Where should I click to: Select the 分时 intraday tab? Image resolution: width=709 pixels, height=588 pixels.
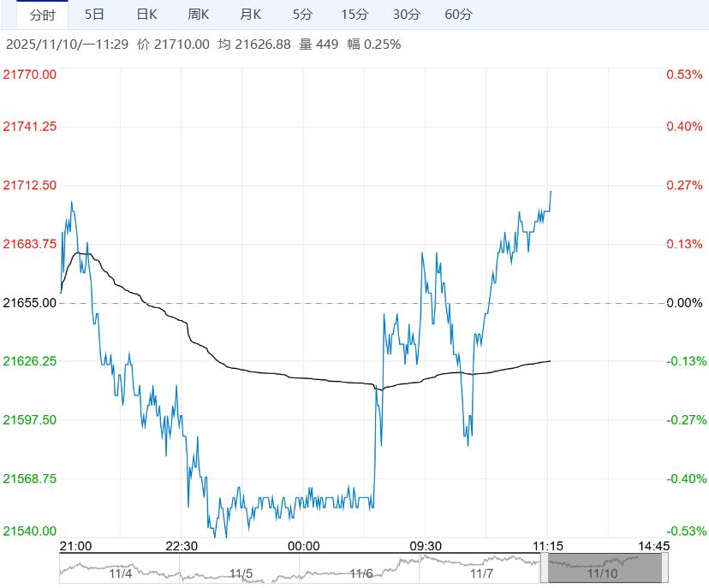point(42,15)
